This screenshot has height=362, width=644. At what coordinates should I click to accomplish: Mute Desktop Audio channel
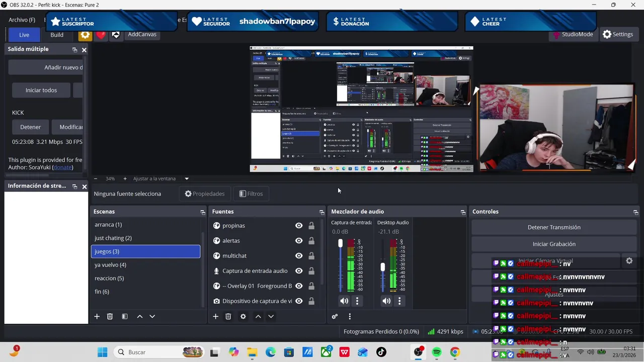[x=386, y=301]
